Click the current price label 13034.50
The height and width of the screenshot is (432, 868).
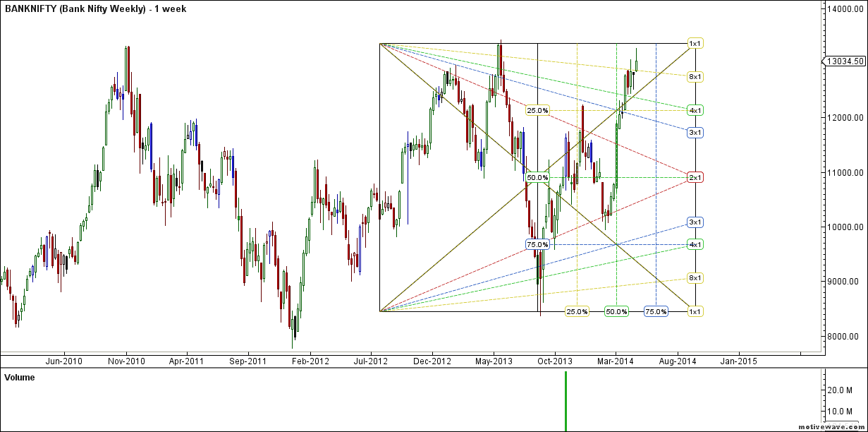pos(845,61)
